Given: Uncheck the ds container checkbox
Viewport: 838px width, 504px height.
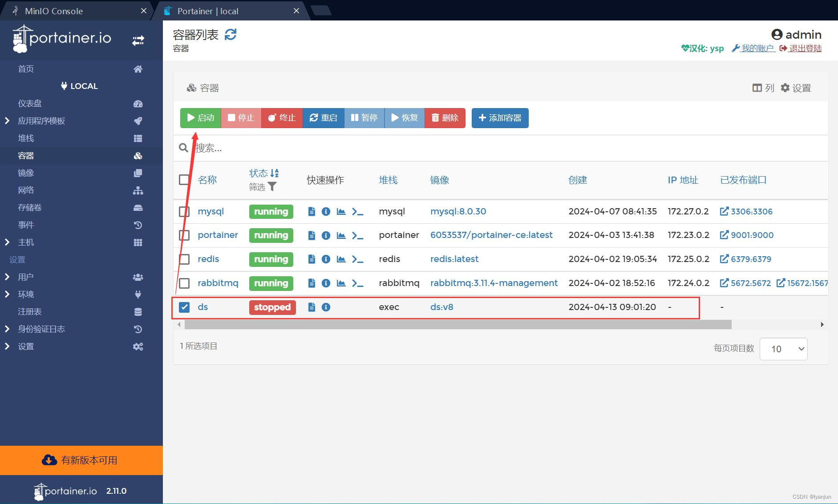Looking at the screenshot, I should (184, 307).
